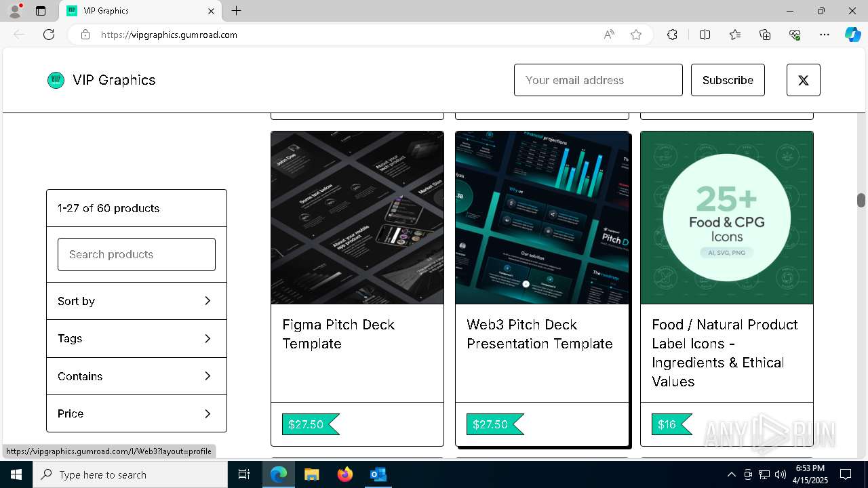Screen dimensions: 868x488
Task: Expand the Price filter
Action: tap(136, 413)
